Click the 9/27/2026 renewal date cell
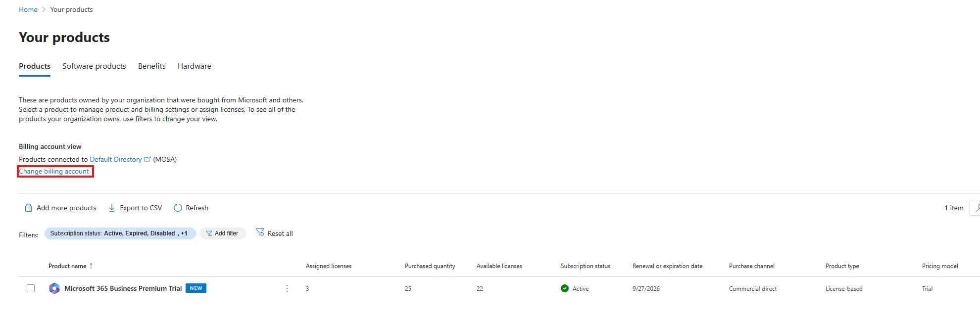980x318 pixels. point(646,289)
